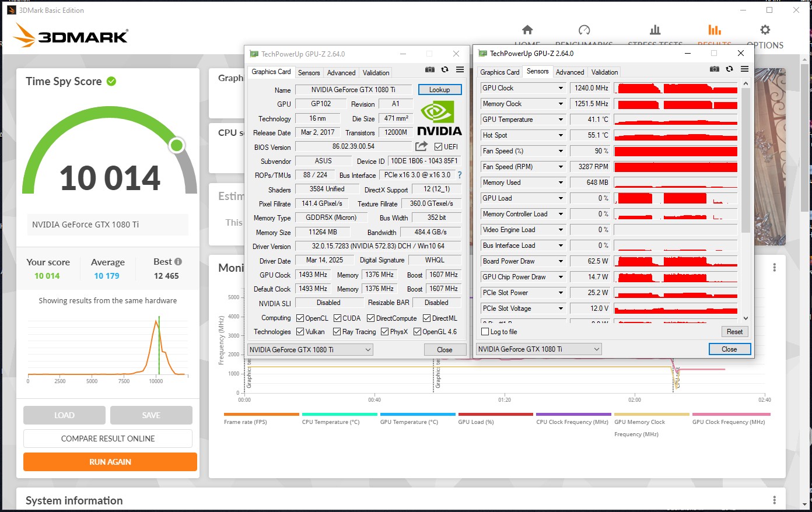This screenshot has width=812, height=512.
Task: Click Bus Interface question mark icon
Action: point(459,175)
